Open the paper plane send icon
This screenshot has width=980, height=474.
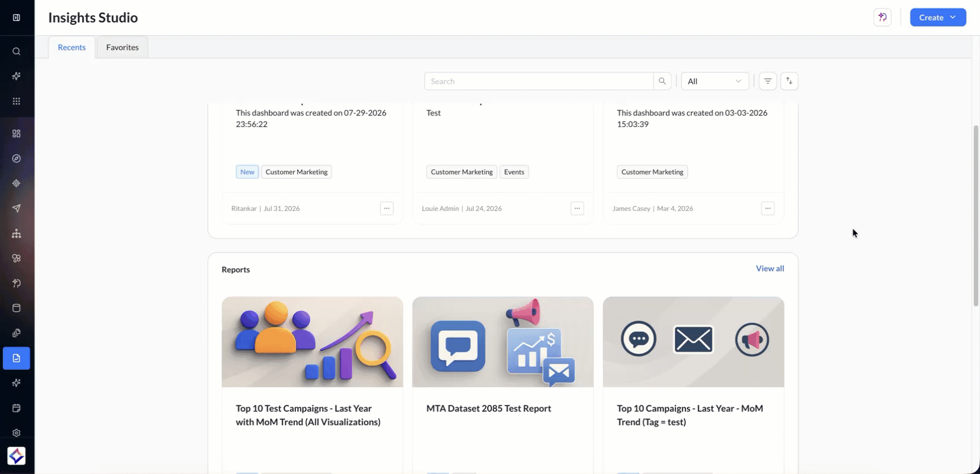[16, 209]
